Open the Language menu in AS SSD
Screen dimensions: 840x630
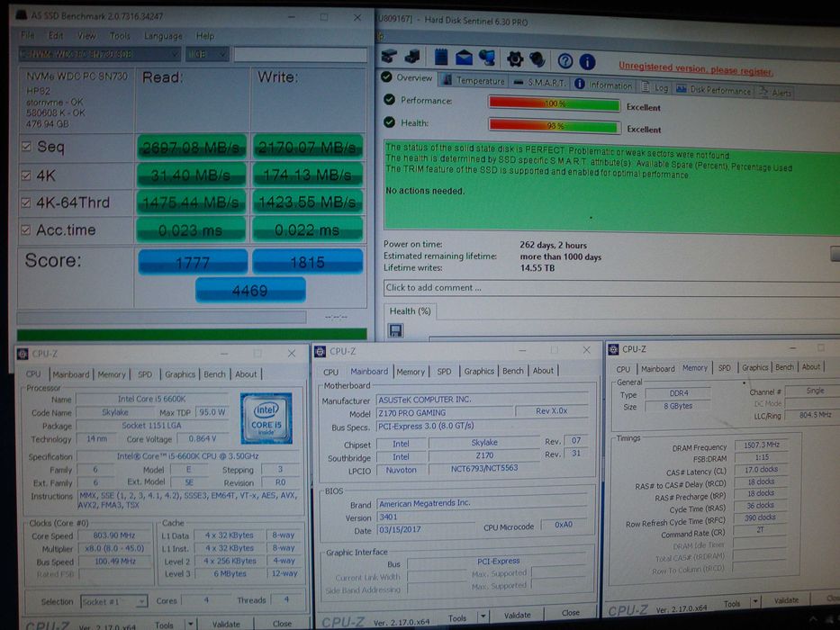[163, 36]
